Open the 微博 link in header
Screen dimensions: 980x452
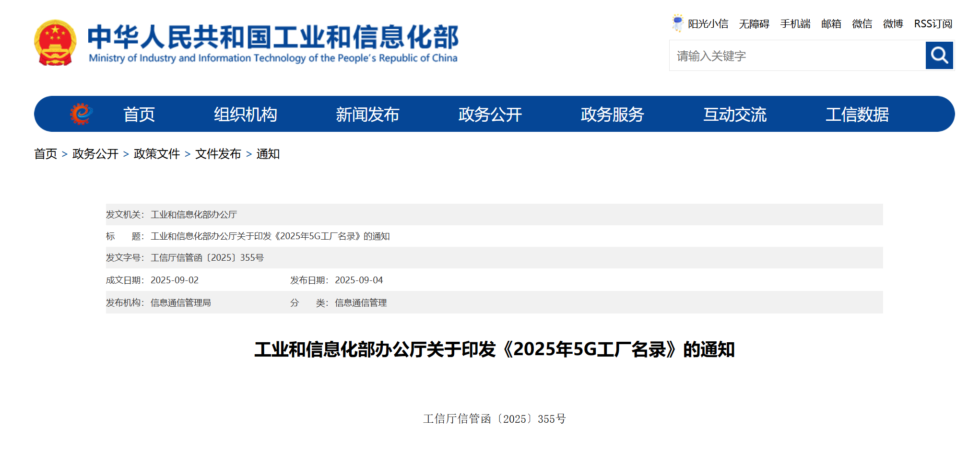point(893,24)
